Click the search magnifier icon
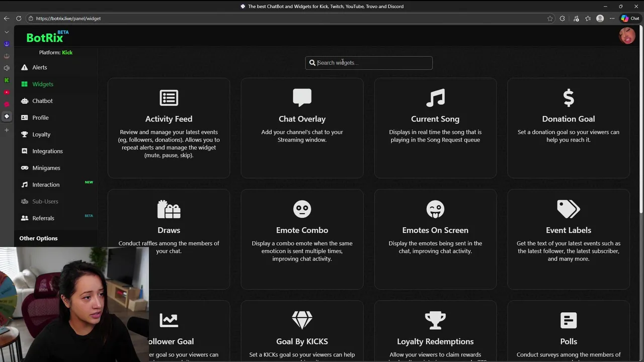This screenshot has height=362, width=644. coord(312,63)
